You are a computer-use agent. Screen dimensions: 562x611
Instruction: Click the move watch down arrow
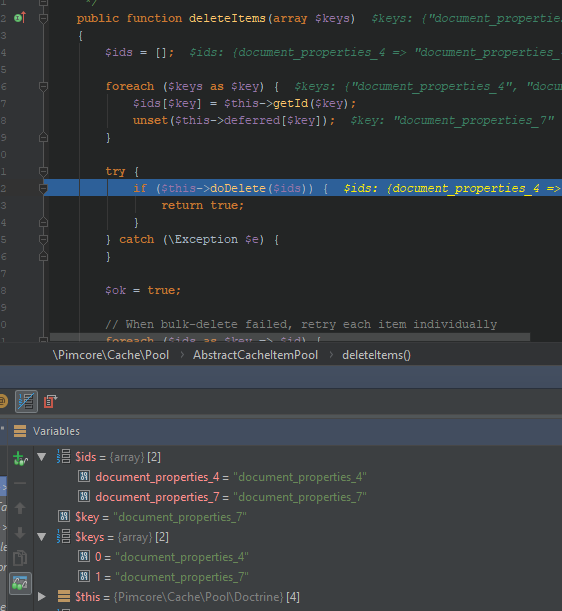pyautogui.click(x=20, y=533)
